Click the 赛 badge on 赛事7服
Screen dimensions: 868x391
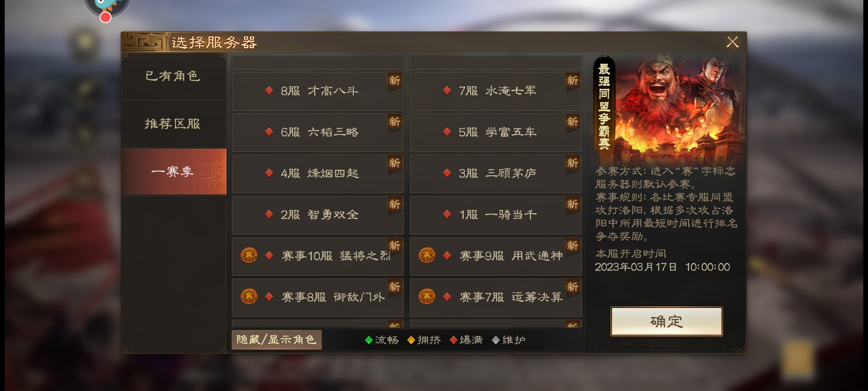pyautogui.click(x=426, y=297)
